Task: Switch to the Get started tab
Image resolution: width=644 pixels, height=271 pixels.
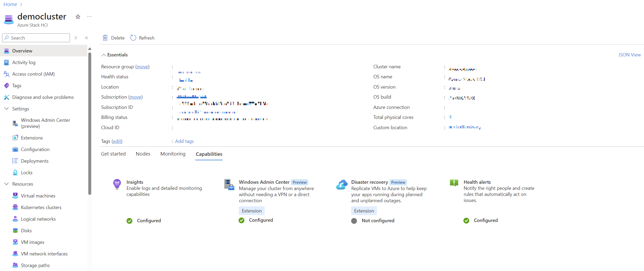Action: (113, 154)
